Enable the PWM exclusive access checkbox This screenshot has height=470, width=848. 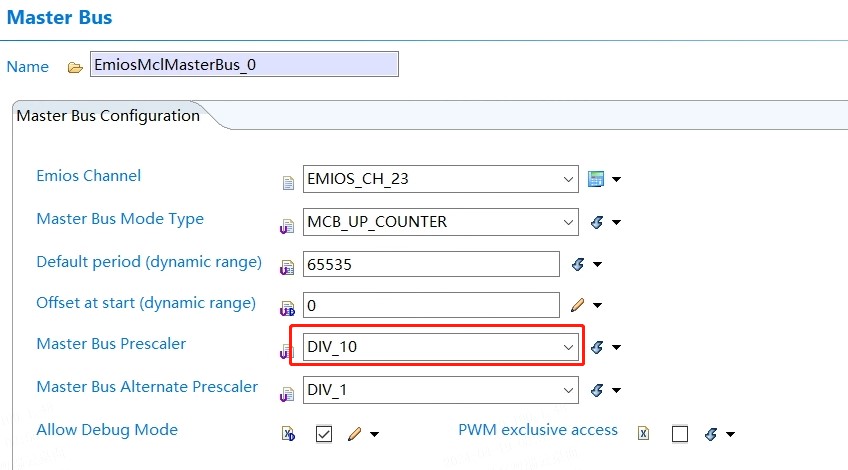680,434
